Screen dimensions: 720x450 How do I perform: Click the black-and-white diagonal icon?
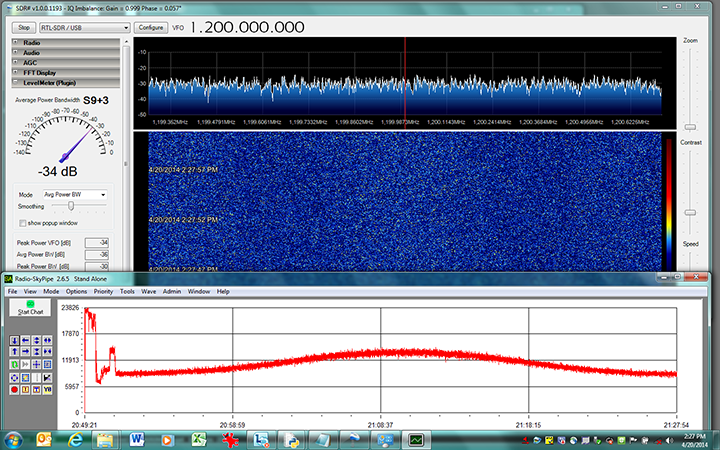(47, 378)
